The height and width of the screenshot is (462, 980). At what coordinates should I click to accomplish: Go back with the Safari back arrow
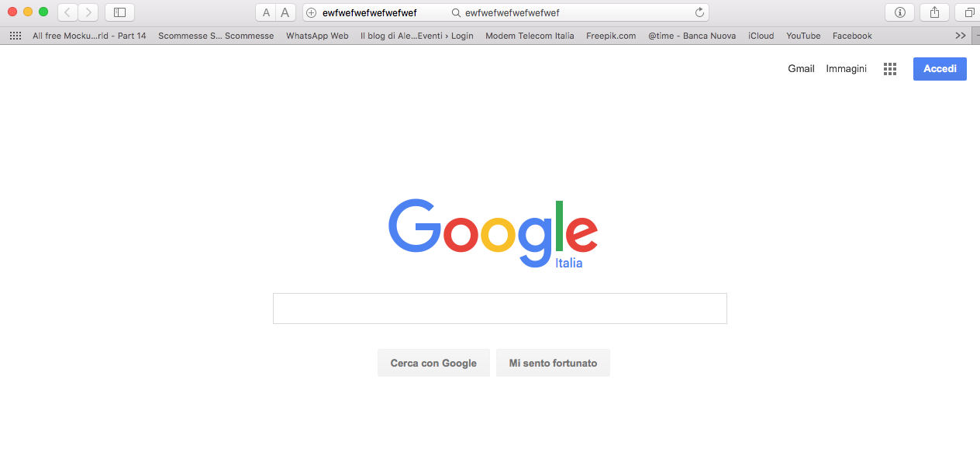(x=67, y=12)
